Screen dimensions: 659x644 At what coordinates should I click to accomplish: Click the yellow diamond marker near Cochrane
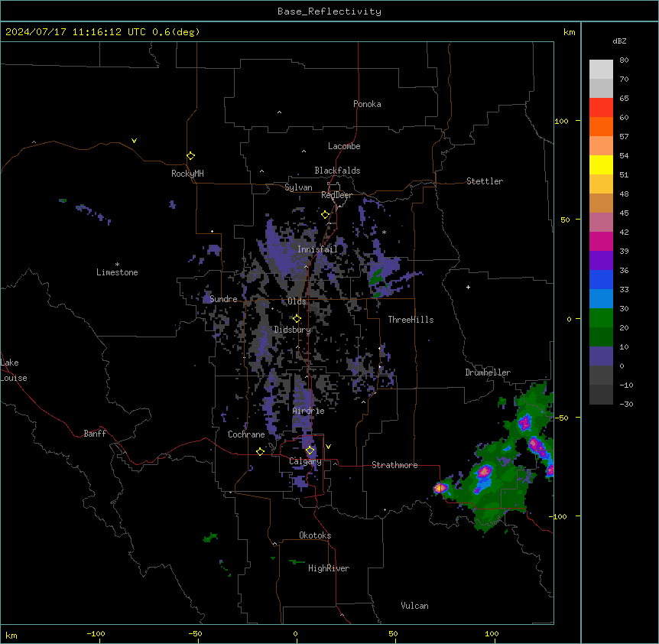pos(260,451)
